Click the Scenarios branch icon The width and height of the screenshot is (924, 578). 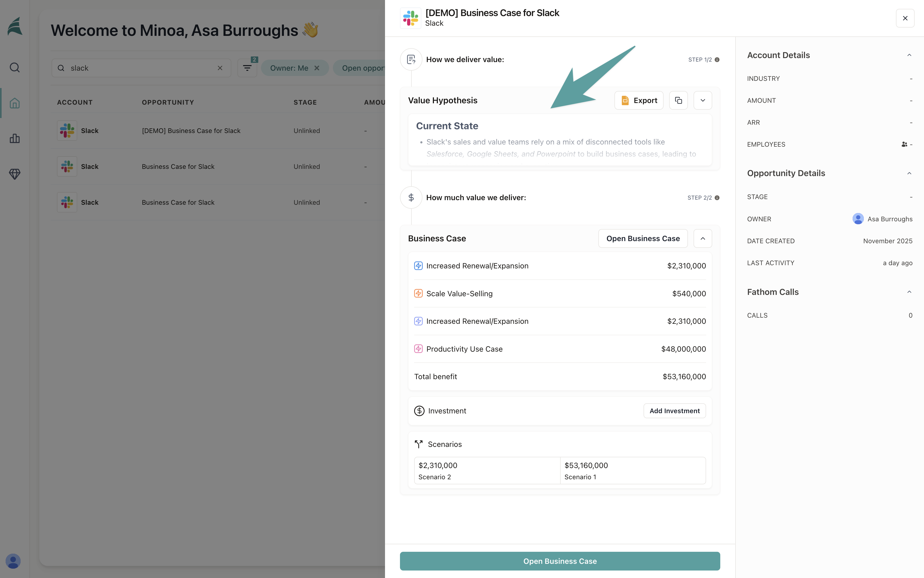(418, 444)
